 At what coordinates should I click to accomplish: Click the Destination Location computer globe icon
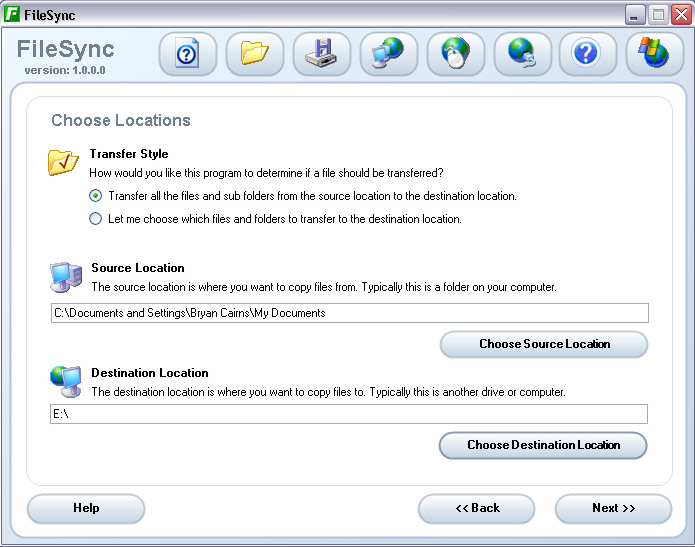tap(66, 381)
